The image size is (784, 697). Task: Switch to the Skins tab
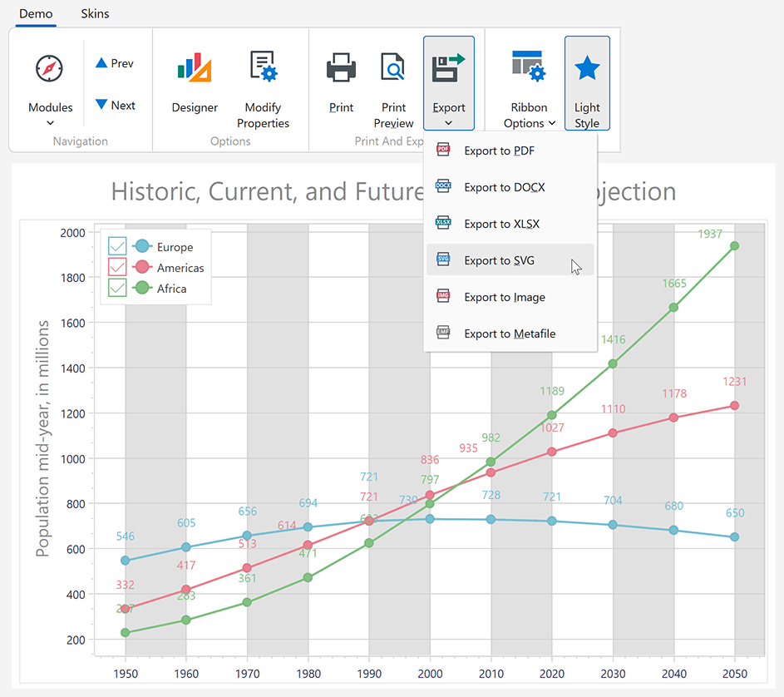(x=94, y=13)
